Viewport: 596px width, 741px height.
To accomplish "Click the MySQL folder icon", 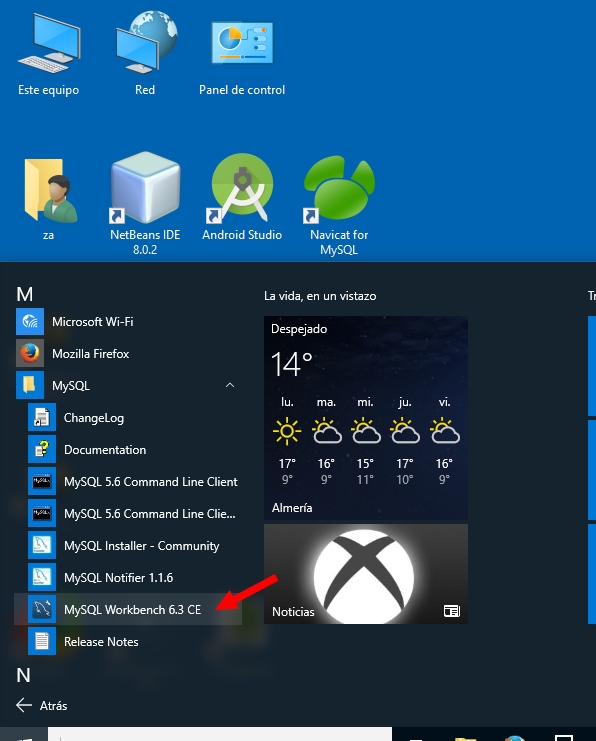I will pos(30,386).
